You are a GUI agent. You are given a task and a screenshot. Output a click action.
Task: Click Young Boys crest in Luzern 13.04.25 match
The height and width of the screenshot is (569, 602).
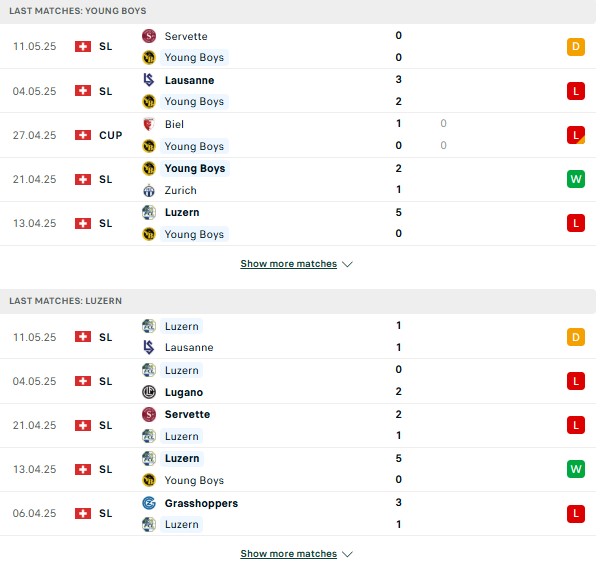tap(149, 480)
